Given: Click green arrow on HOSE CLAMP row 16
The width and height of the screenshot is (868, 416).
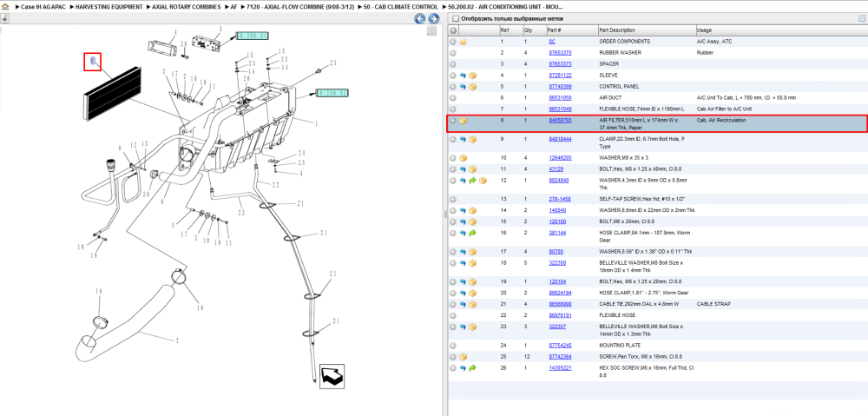Looking at the screenshot, I should click(473, 233).
